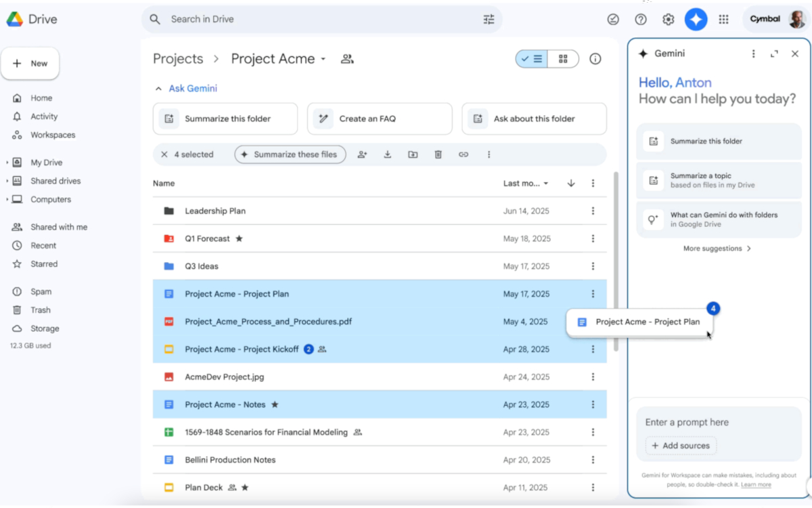The height and width of the screenshot is (508, 812).
Task: Open Workspaces in the sidebar
Action: pos(52,135)
